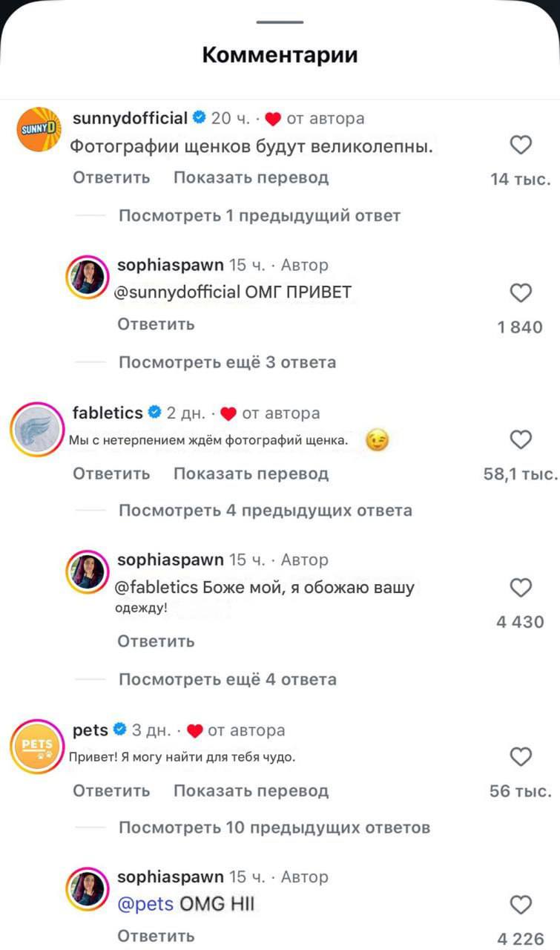Screen dimensions: 560x950
Task: Open the Pets profile avatar
Action: click(39, 745)
